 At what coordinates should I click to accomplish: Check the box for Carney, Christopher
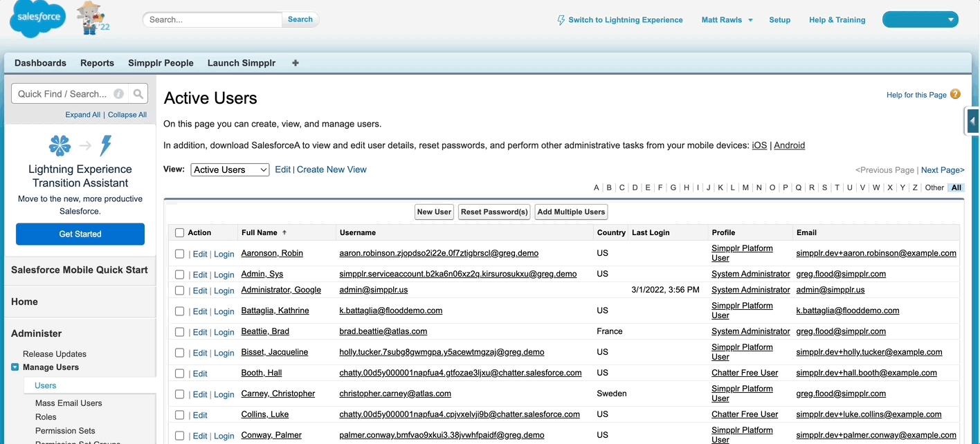(180, 394)
